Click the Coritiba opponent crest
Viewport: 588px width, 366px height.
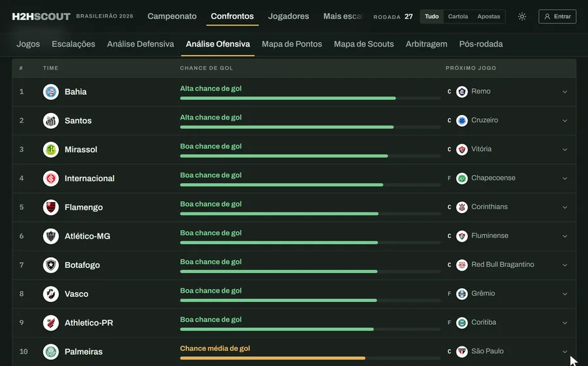tap(462, 322)
